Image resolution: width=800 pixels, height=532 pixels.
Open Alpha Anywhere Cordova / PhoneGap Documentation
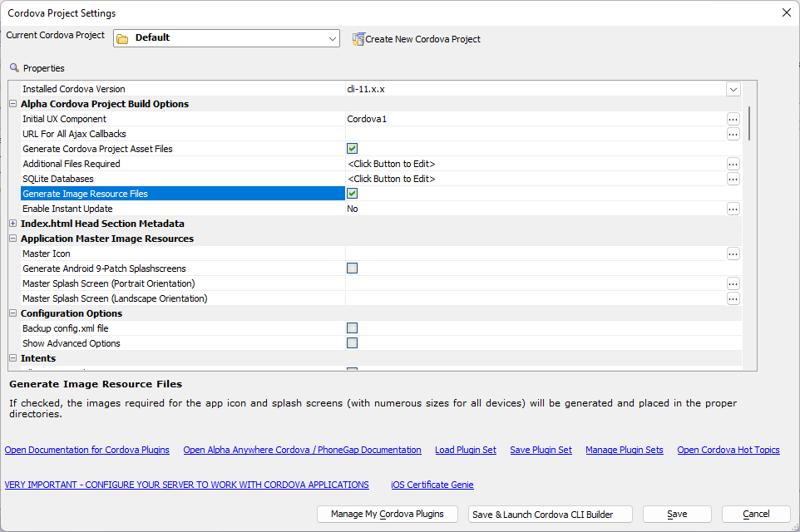302,450
